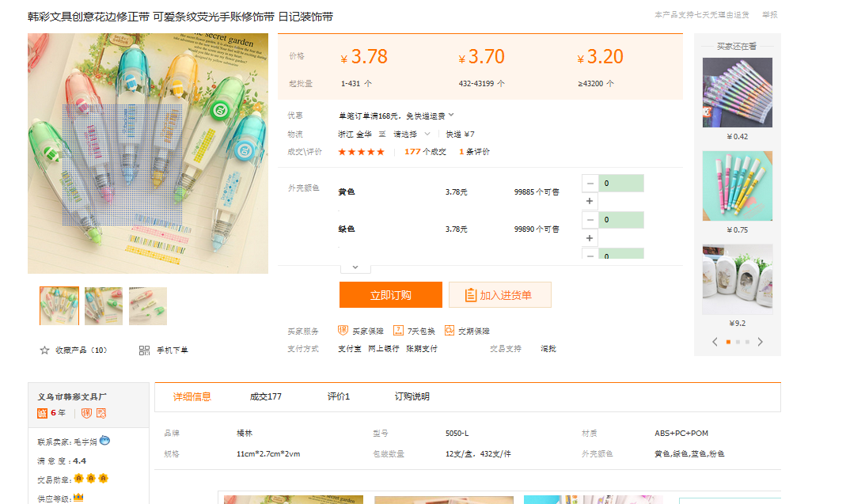This screenshot has height=504, width=865.
Task: Click the orange 诚 credit badge icon
Action: click(43, 413)
